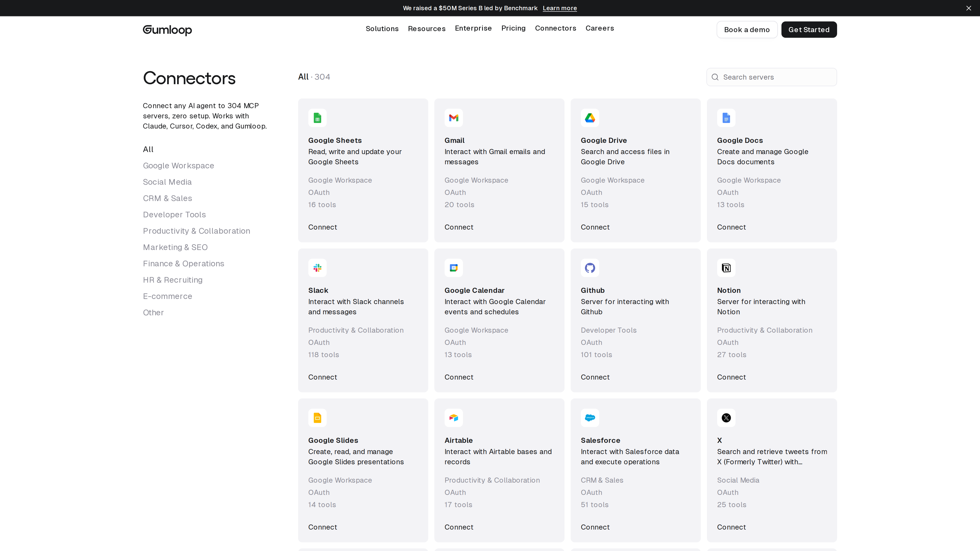Click the Gmail envelope icon
The height and width of the screenshot is (551, 980).
click(454, 118)
